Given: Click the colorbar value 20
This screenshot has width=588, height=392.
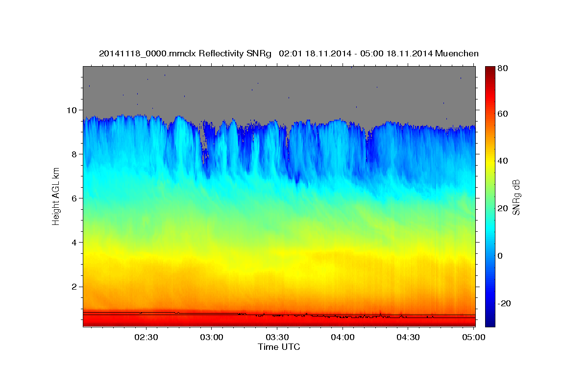Looking at the screenshot, I should coord(503,208).
